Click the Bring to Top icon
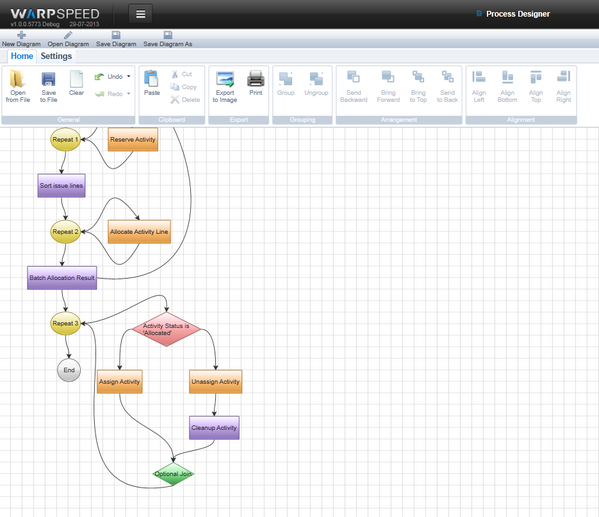The width and height of the screenshot is (599, 517). [418, 77]
